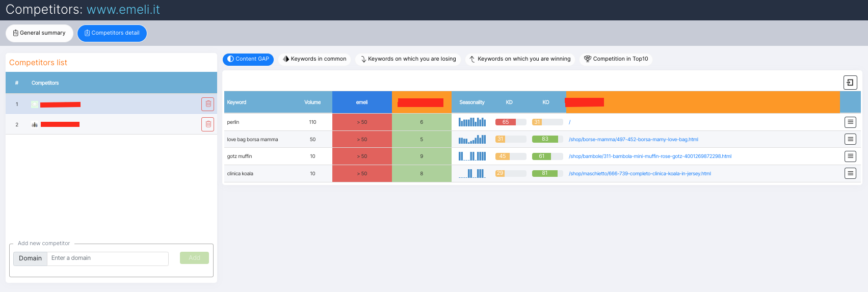868x292 pixels.
Task: Select the gotz muffin keyword
Action: click(240, 156)
